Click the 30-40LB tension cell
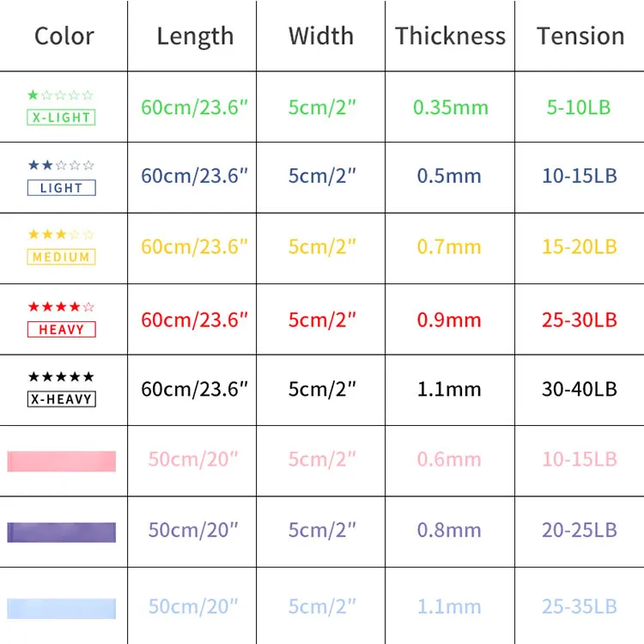Screen dimensions: 644x644 579,389
